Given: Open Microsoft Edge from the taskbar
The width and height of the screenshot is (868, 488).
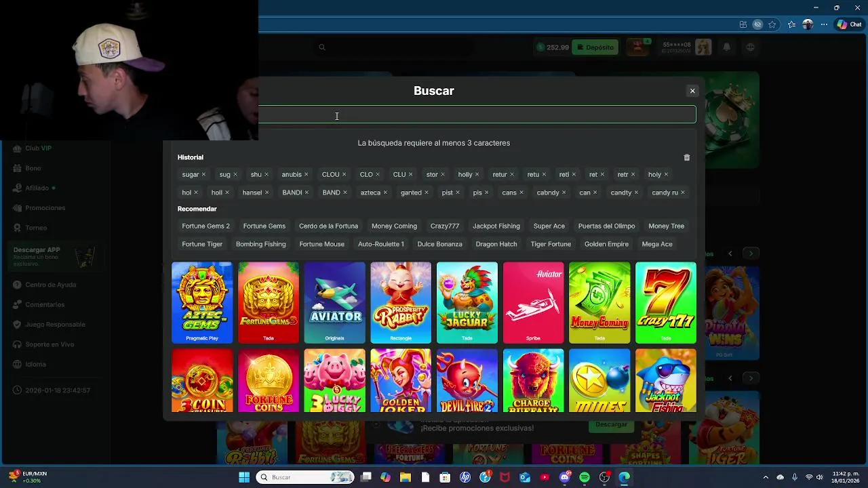Looking at the screenshot, I should pyautogui.click(x=624, y=477).
